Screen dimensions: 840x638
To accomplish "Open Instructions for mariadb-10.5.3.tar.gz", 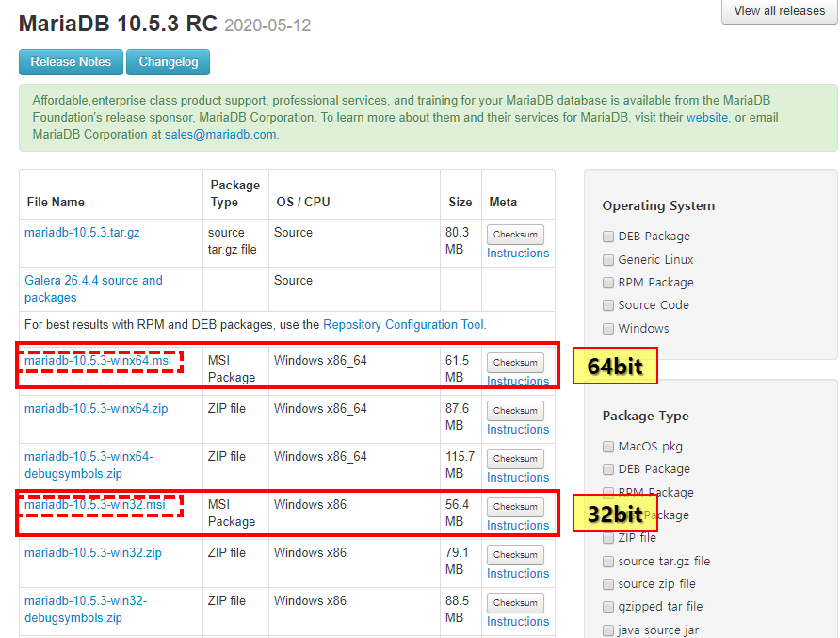I will [518, 254].
